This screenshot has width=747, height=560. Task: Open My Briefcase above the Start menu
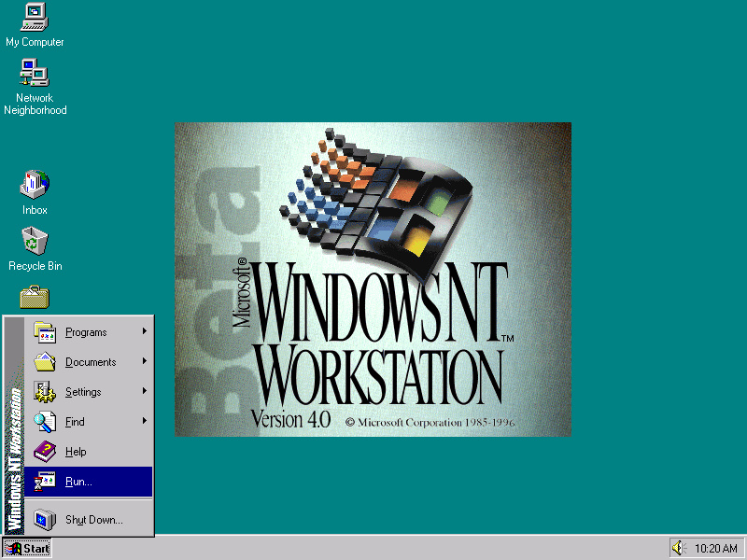(34, 297)
